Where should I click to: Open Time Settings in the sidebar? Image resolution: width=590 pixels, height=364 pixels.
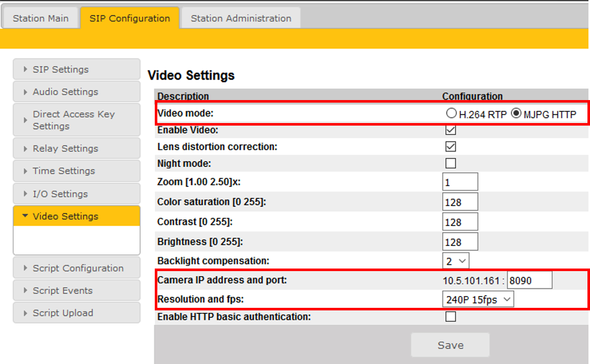(76, 171)
